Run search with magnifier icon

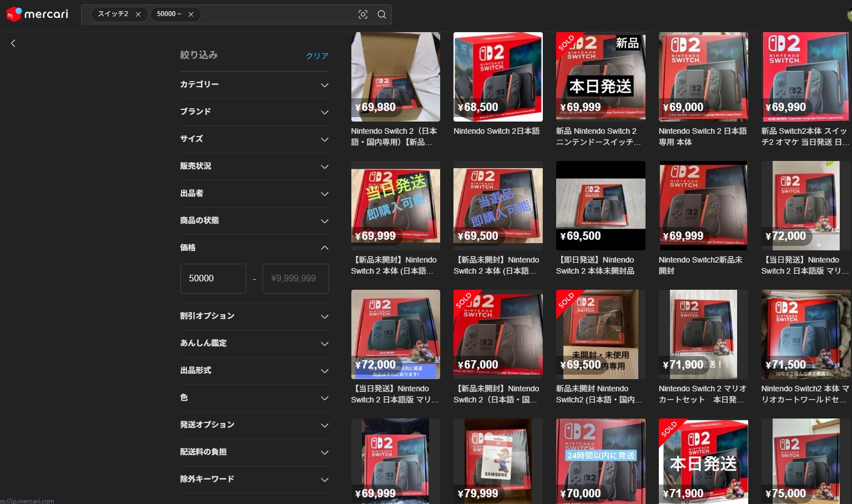[382, 14]
